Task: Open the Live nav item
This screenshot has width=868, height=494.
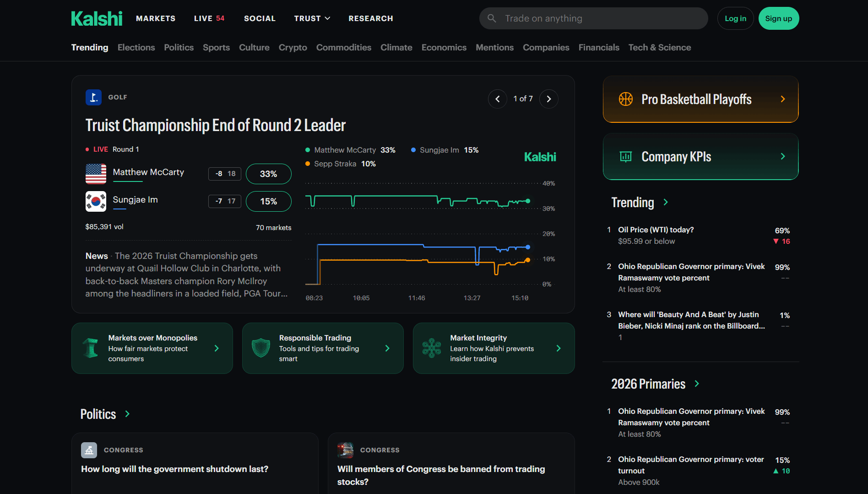Action: (x=209, y=18)
